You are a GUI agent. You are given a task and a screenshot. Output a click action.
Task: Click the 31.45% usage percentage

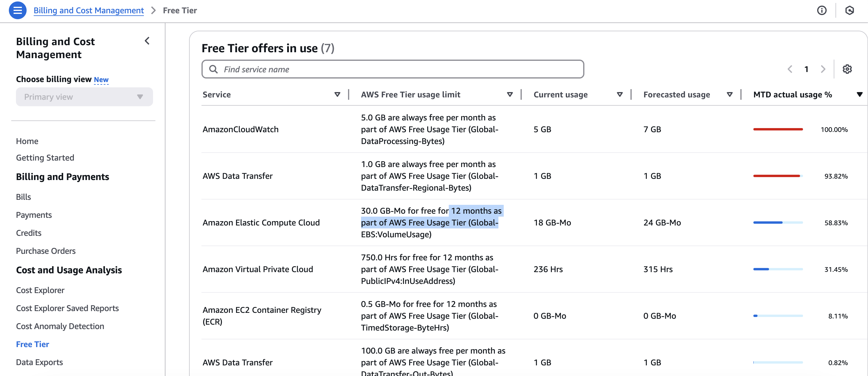[x=836, y=269]
